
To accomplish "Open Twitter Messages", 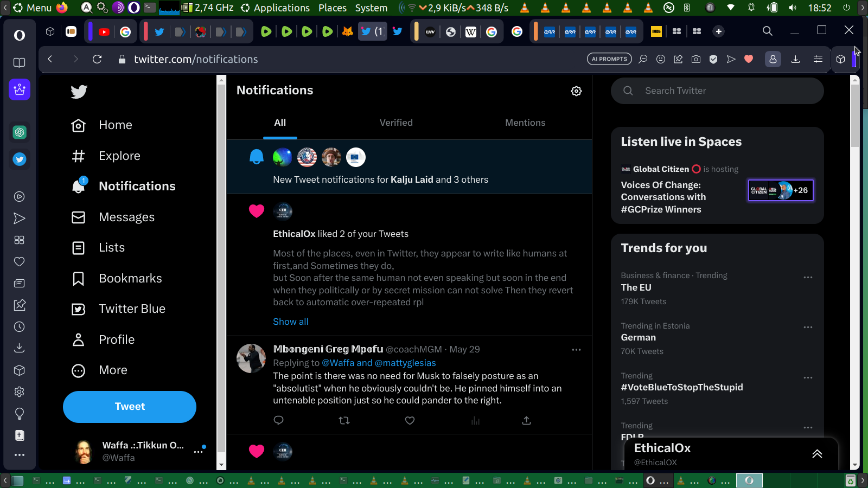I will [x=113, y=217].
